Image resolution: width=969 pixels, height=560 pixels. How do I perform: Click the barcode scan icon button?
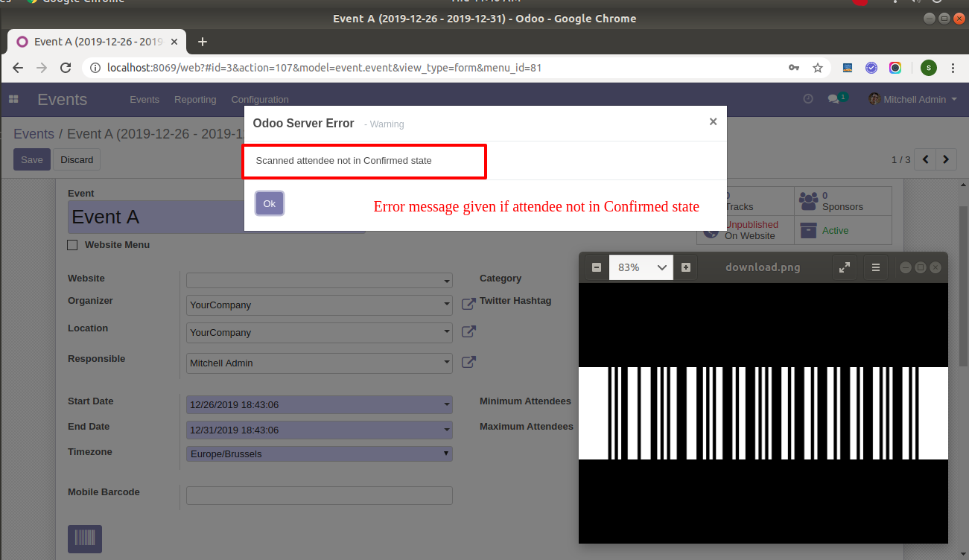click(x=85, y=539)
